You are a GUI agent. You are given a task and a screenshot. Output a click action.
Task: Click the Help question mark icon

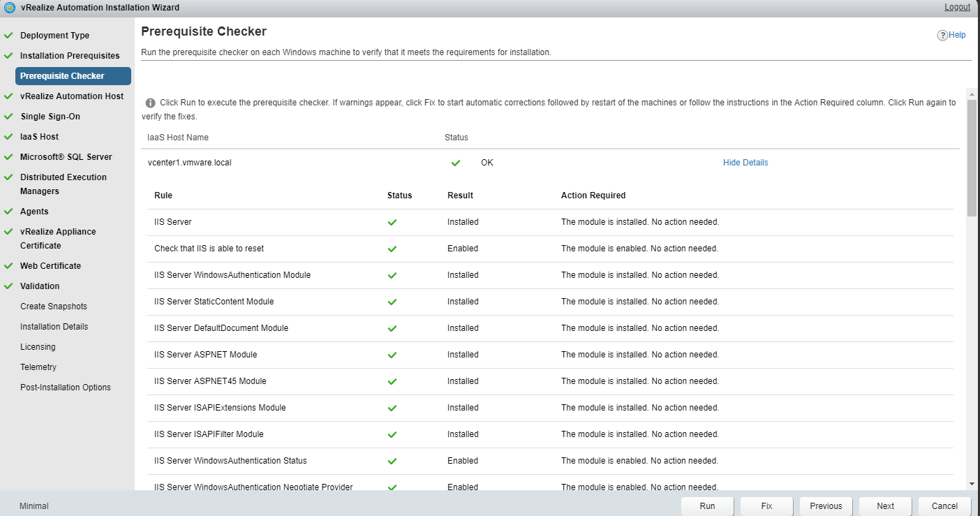point(942,35)
